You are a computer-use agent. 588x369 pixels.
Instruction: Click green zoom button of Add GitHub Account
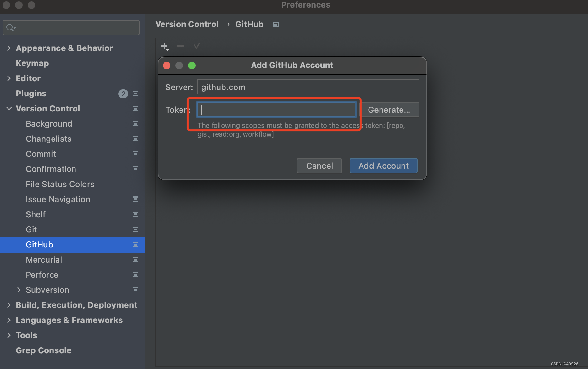pyautogui.click(x=192, y=65)
